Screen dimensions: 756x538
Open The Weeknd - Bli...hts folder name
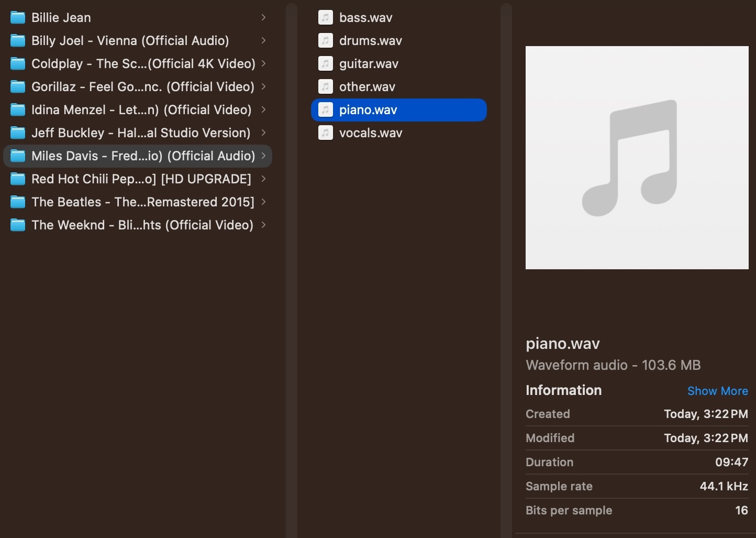(x=142, y=225)
